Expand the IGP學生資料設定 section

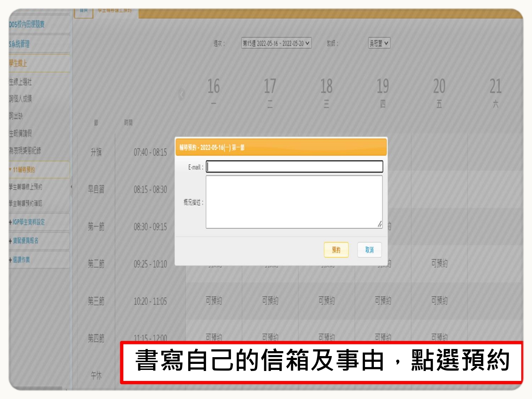(x=28, y=222)
